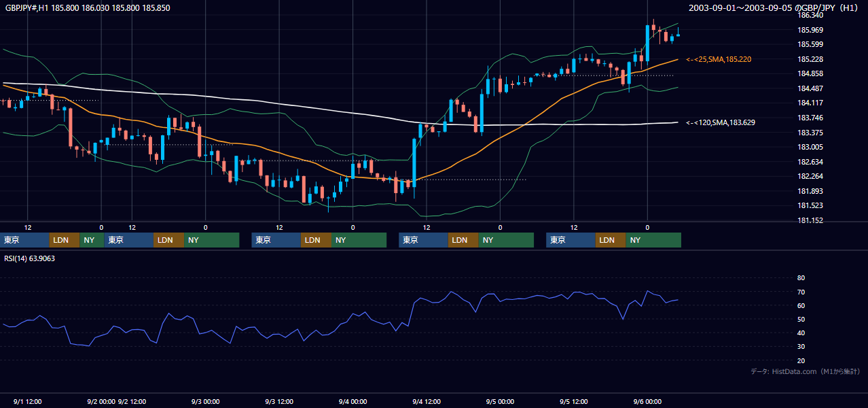
Task: Select the RSI 20 level label
Action: pyautogui.click(x=801, y=361)
